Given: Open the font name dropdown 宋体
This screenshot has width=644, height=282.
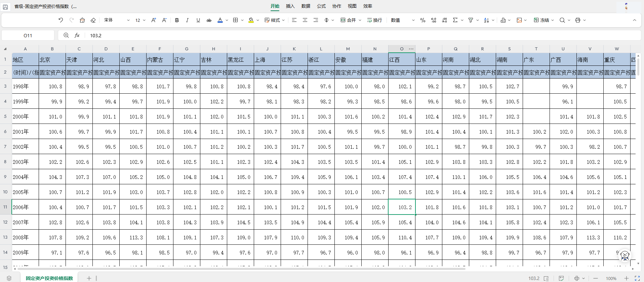Looking at the screenshot, I should tap(117, 20).
